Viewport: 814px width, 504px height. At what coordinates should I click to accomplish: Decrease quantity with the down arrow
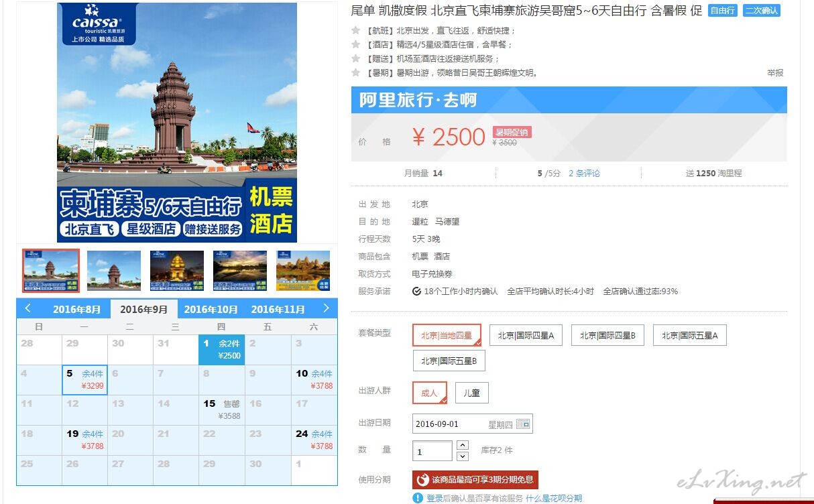click(x=463, y=456)
